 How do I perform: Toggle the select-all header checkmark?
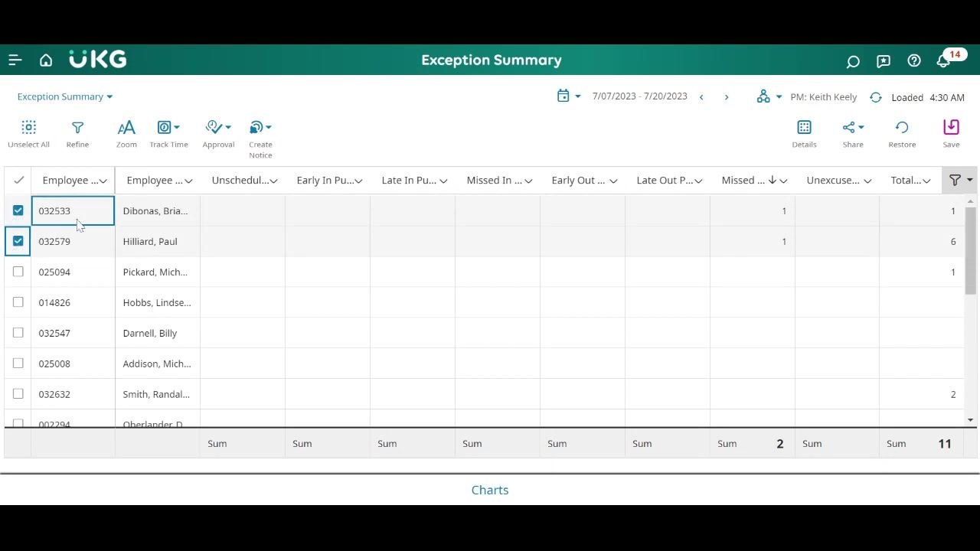point(18,180)
